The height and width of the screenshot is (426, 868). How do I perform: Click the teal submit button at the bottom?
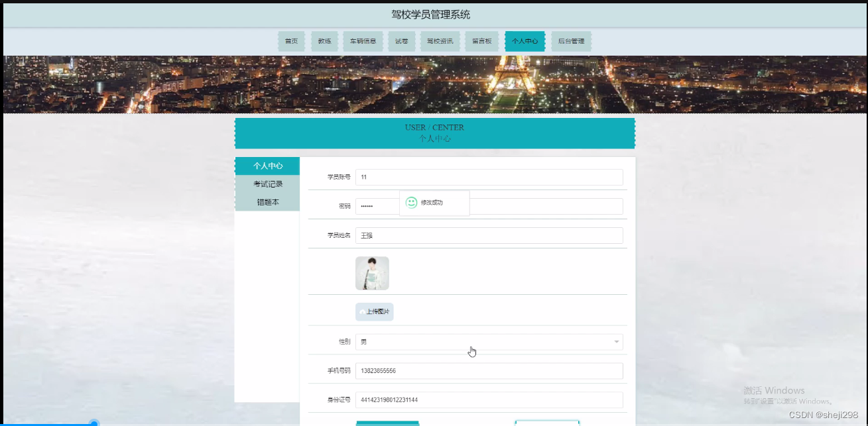tap(387, 423)
